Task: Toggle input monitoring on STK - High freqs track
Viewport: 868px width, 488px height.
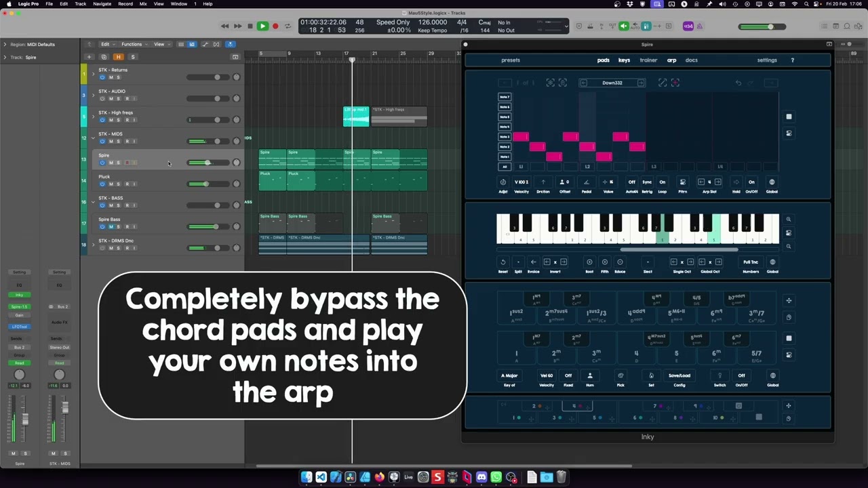Action: (x=134, y=120)
